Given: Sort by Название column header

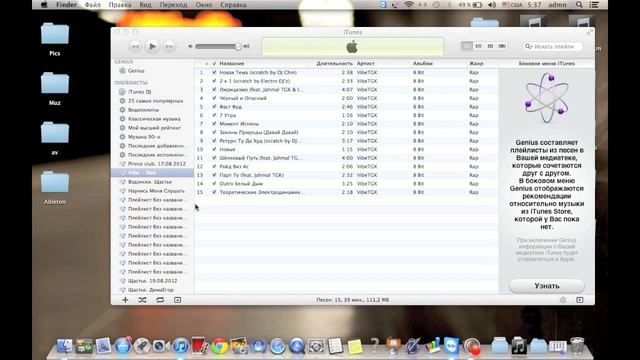Looking at the screenshot, I should (232, 64).
